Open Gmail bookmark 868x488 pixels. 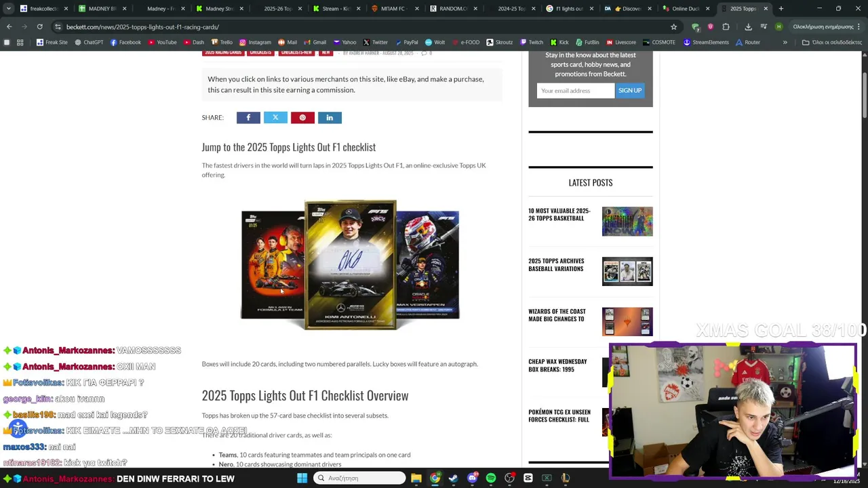(x=315, y=42)
